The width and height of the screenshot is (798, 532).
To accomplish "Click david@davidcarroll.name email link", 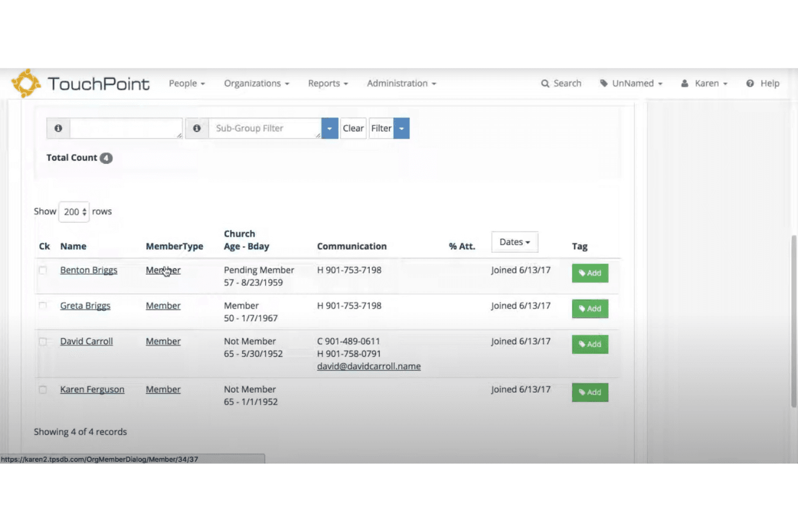I will pyautogui.click(x=369, y=366).
